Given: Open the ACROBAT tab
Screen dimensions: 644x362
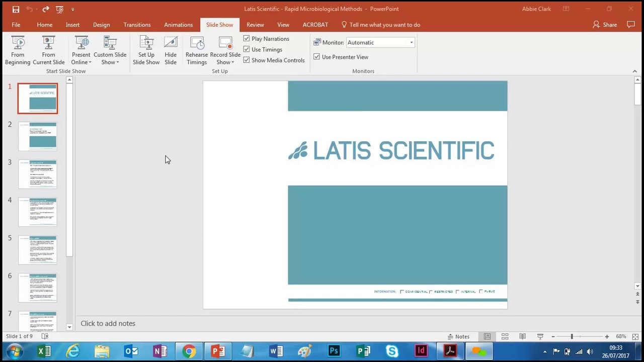Looking at the screenshot, I should point(315,25).
